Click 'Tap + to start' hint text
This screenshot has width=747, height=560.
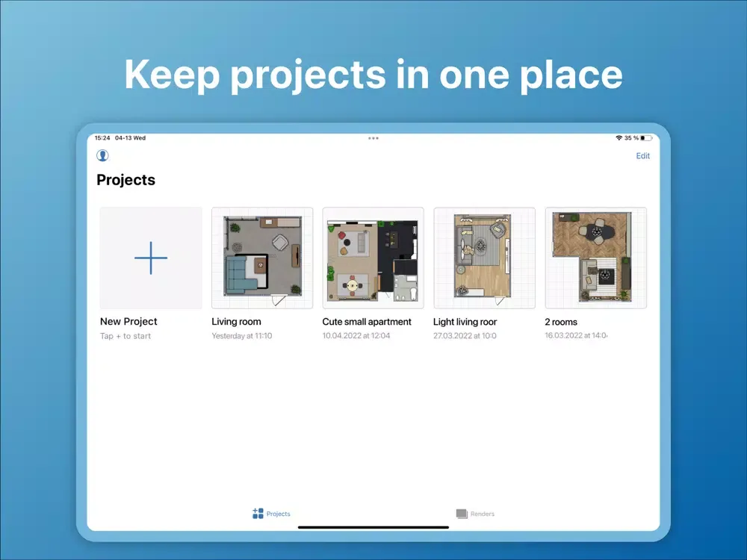125,336
